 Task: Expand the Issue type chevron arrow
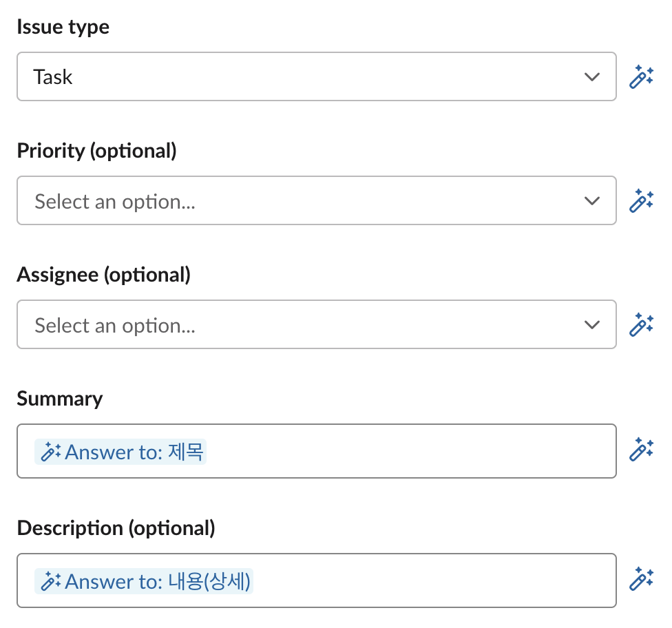click(591, 76)
